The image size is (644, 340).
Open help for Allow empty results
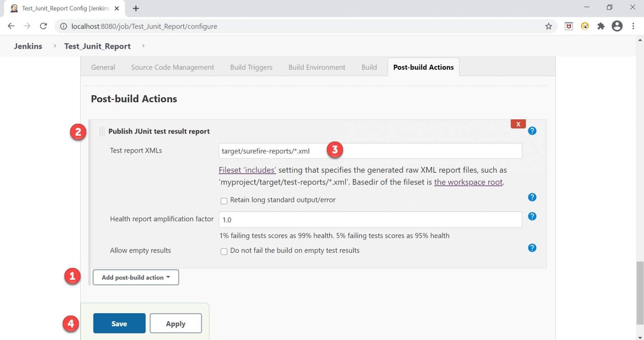pyautogui.click(x=532, y=248)
